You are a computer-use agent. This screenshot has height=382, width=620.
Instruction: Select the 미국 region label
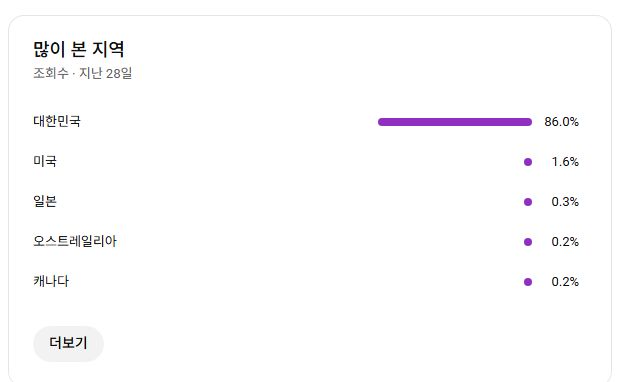tap(45, 161)
